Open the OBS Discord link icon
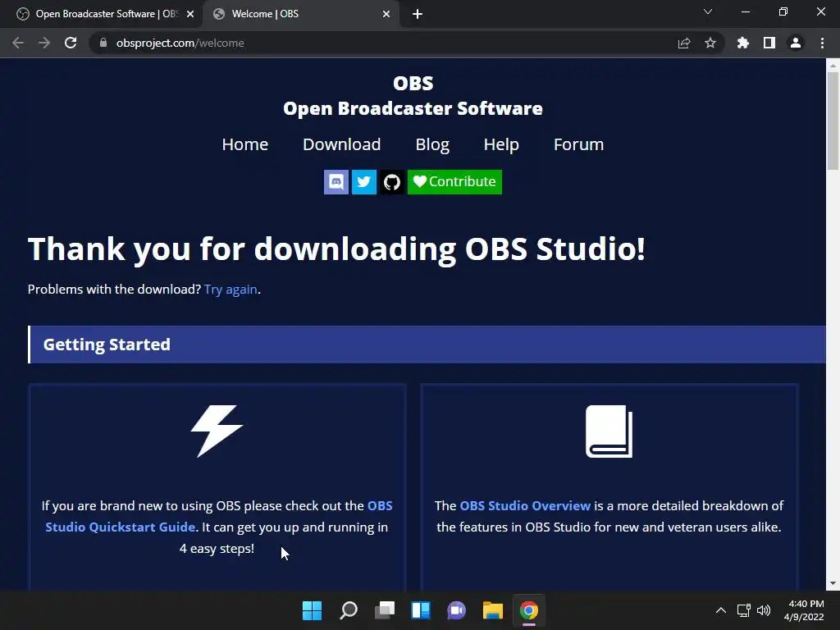 click(336, 182)
